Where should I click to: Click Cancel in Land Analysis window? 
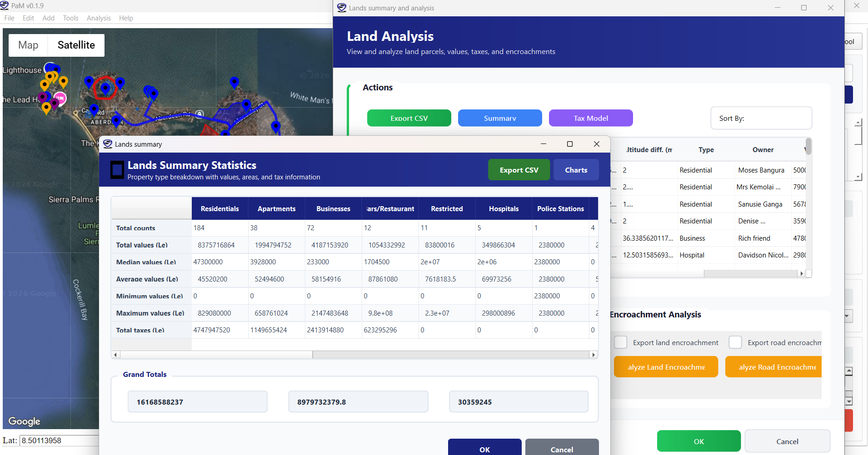coord(787,441)
